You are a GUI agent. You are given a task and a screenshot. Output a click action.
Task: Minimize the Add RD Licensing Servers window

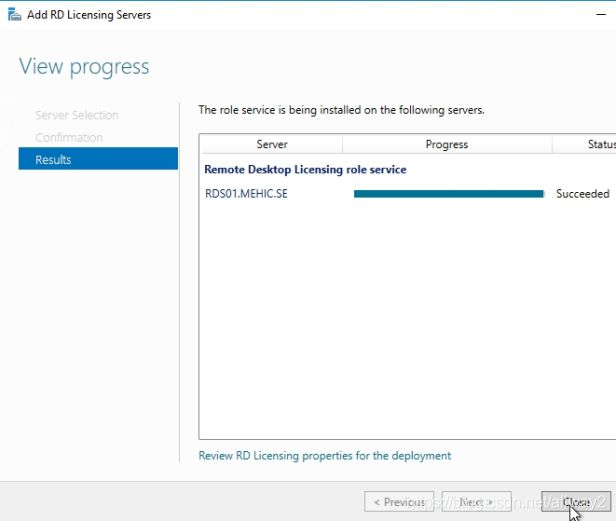[x=601, y=15]
